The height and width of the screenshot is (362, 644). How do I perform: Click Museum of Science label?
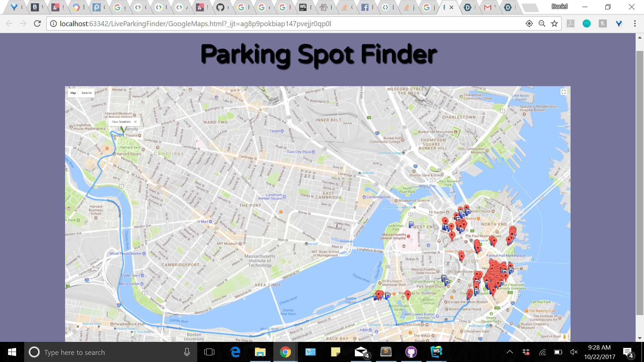pyautogui.click(x=412, y=200)
